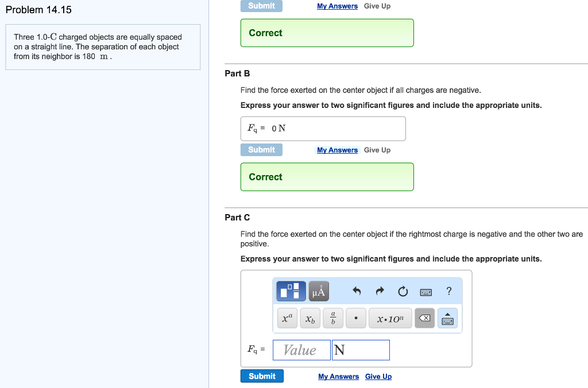Image resolution: width=588 pixels, height=388 pixels.
Task: Toggle the keyboard popup in the answer toolbar
Action: [448, 319]
